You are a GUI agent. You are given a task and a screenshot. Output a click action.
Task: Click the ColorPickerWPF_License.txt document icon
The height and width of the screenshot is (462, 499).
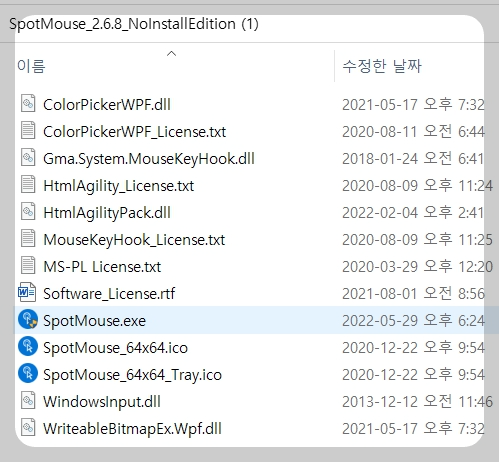click(x=28, y=130)
